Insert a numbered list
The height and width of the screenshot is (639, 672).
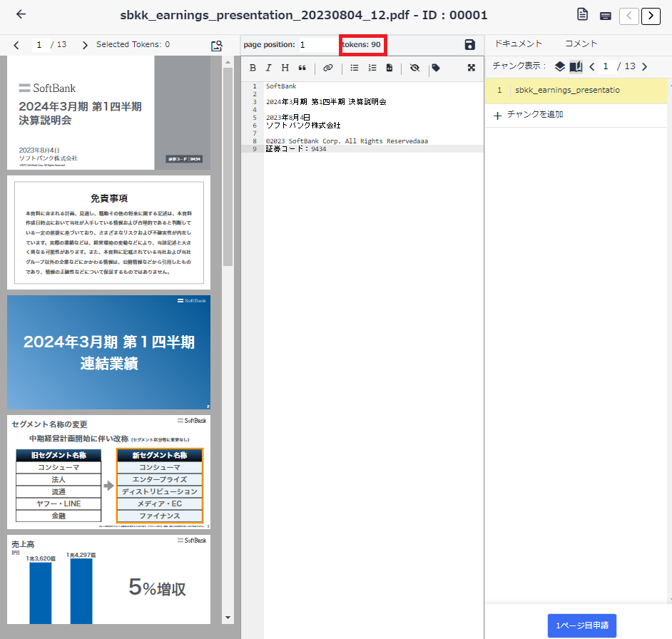coord(372,68)
